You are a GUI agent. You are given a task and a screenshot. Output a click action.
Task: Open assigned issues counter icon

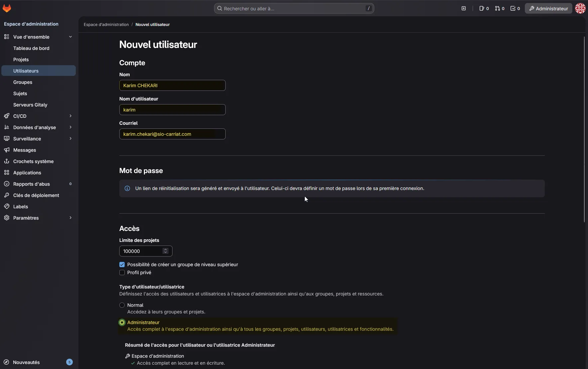(x=484, y=8)
